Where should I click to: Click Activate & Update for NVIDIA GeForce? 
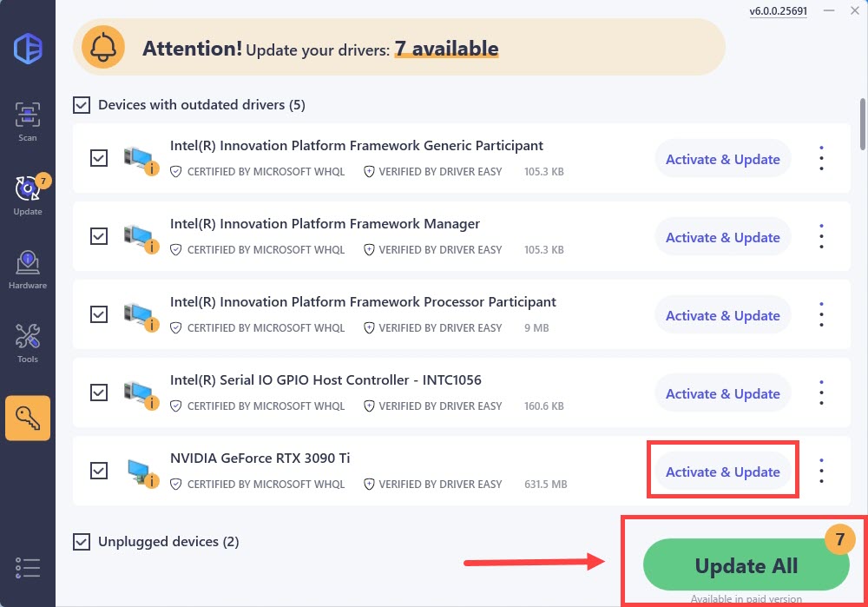pyautogui.click(x=722, y=472)
